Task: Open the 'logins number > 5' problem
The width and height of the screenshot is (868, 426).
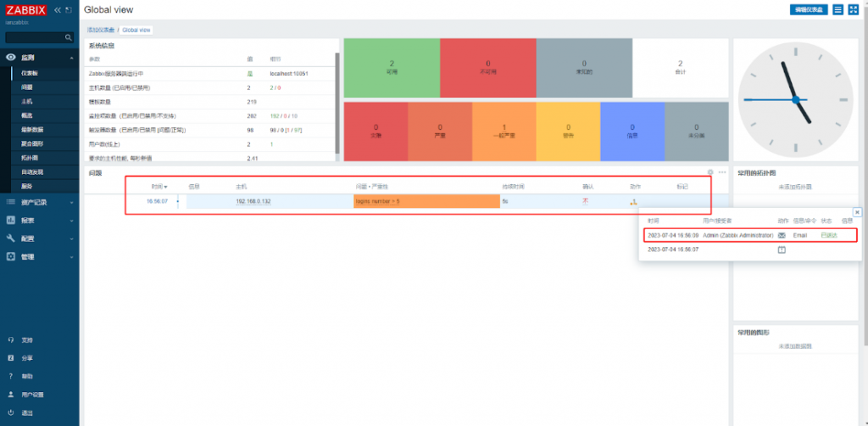Action: click(x=377, y=202)
